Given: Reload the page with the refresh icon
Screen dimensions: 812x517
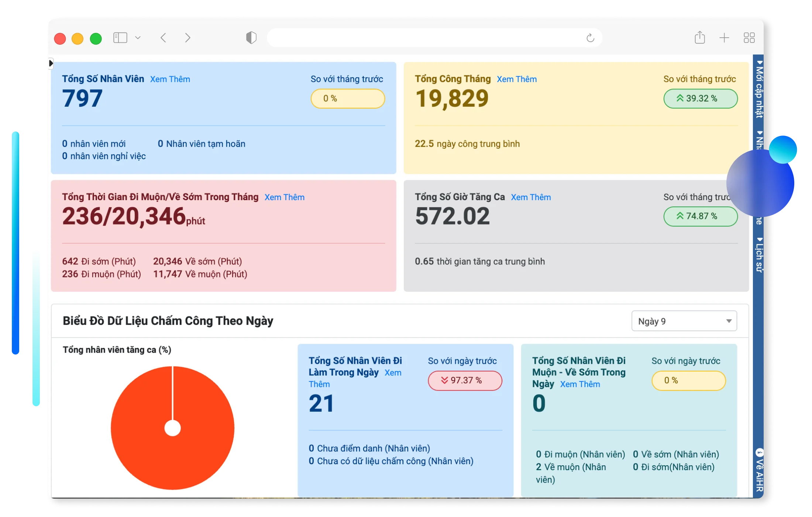Looking at the screenshot, I should click(x=590, y=38).
